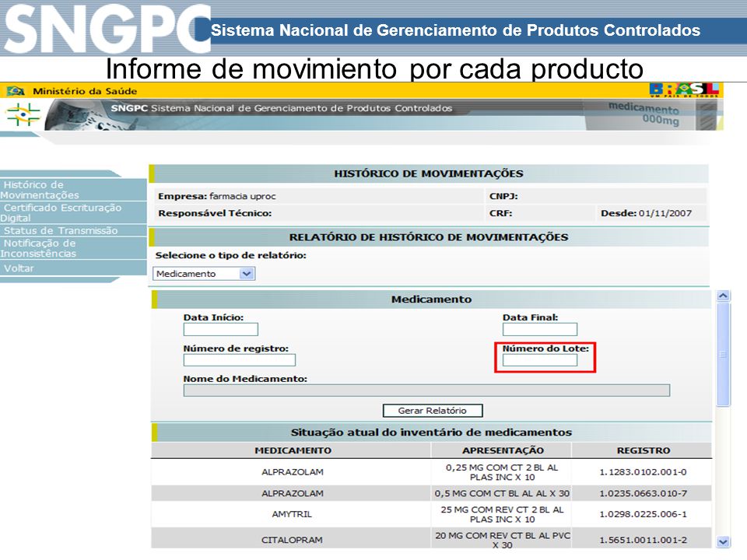Viewport: 747px width, 560px height.
Task: Select the CITALOPRAM medication cell
Action: point(292,540)
